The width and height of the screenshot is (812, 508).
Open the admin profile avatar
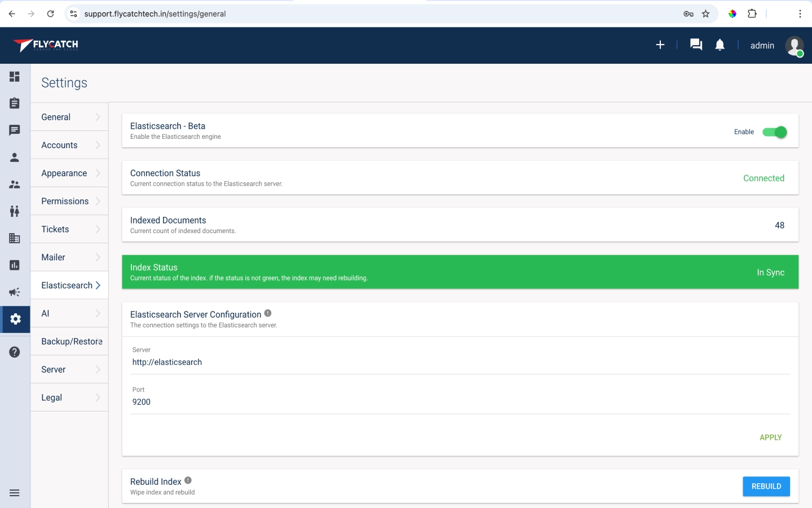coord(795,46)
